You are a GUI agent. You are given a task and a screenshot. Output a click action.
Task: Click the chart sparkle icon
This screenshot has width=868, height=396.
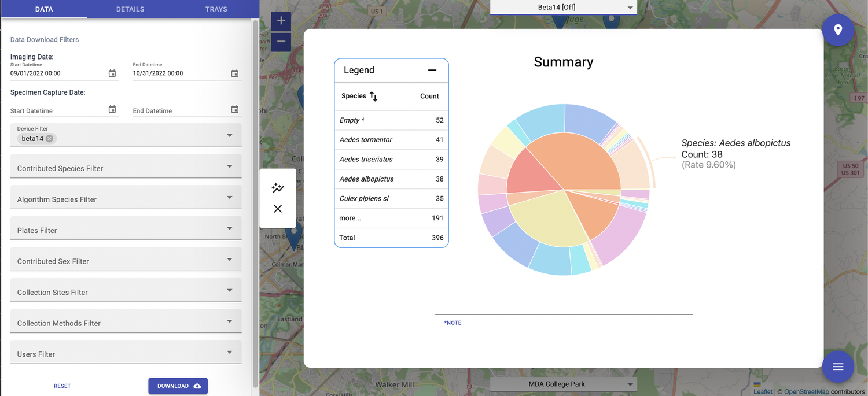click(x=278, y=187)
